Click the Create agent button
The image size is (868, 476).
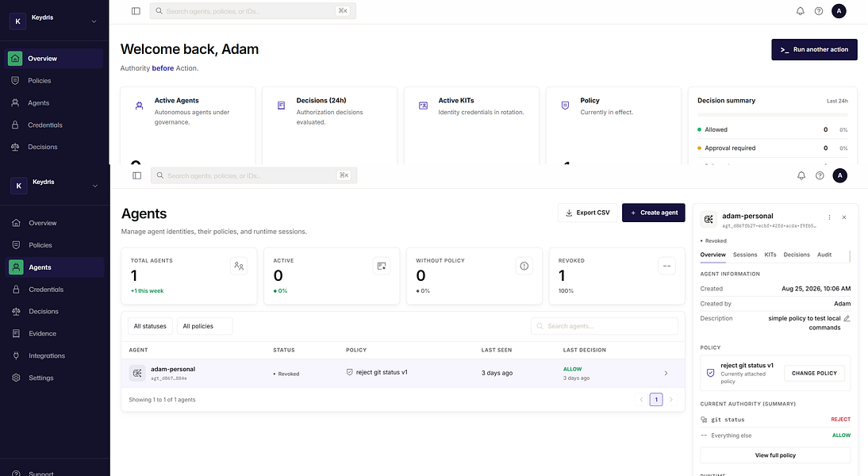tap(653, 213)
